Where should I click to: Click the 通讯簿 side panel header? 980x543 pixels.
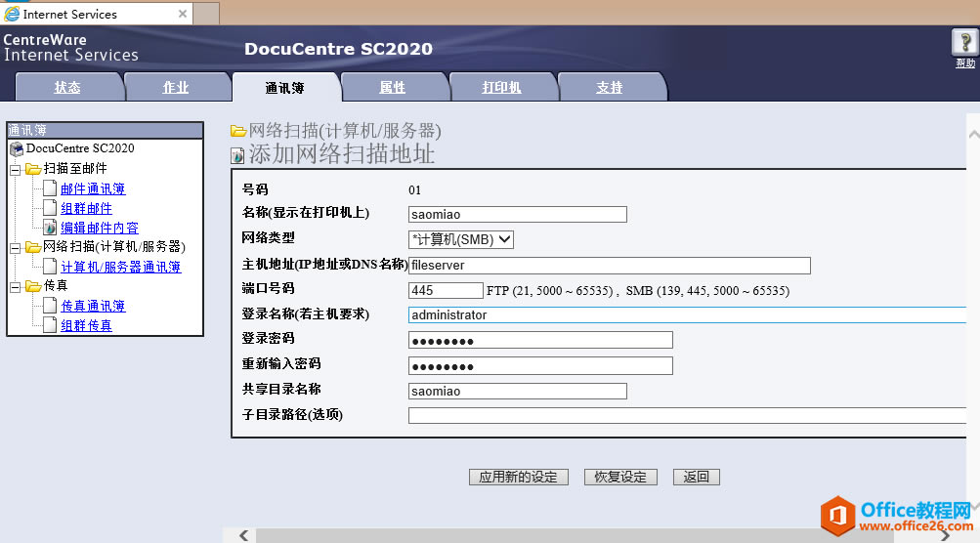pyautogui.click(x=105, y=130)
